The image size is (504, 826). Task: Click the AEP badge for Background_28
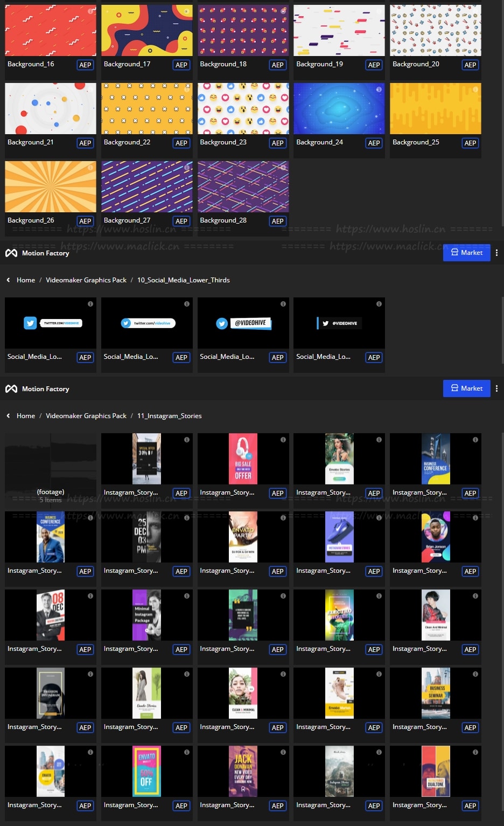click(277, 221)
